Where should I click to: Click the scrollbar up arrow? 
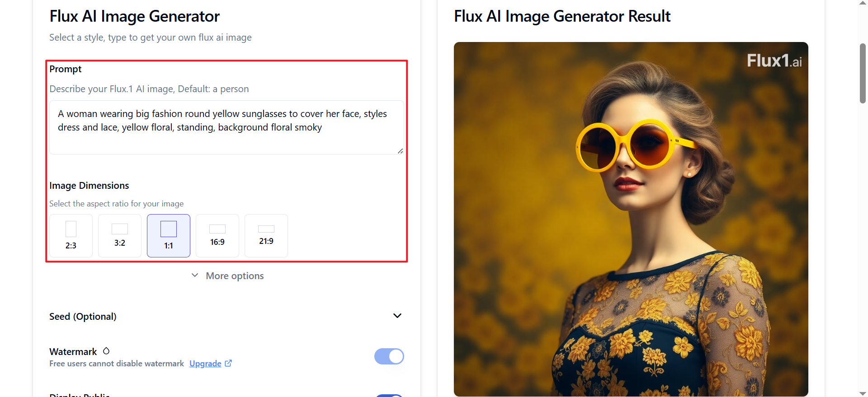pyautogui.click(x=863, y=3)
